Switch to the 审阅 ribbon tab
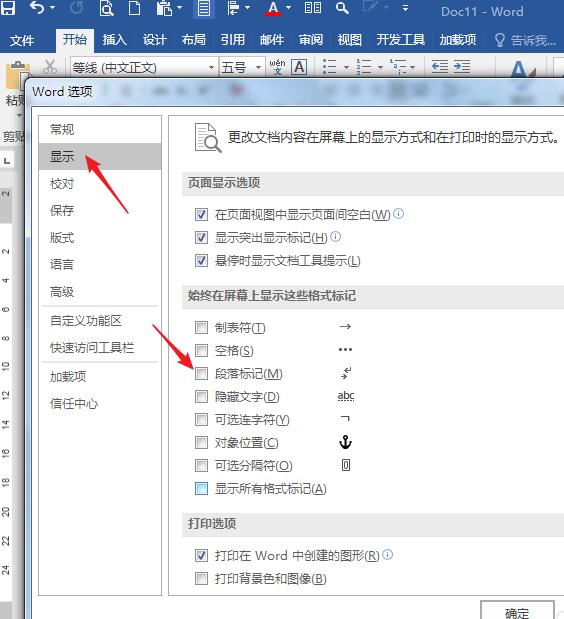The image size is (564, 619). tap(311, 40)
